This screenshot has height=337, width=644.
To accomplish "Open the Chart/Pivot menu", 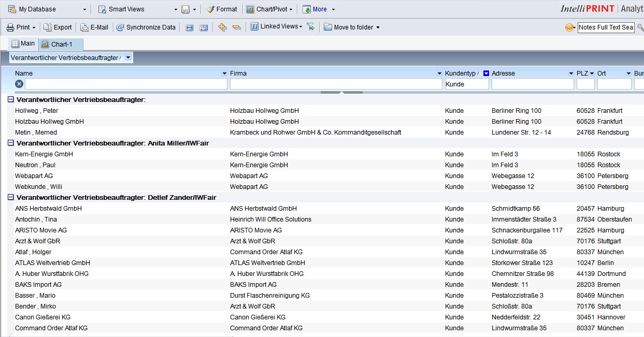I will pos(269,9).
